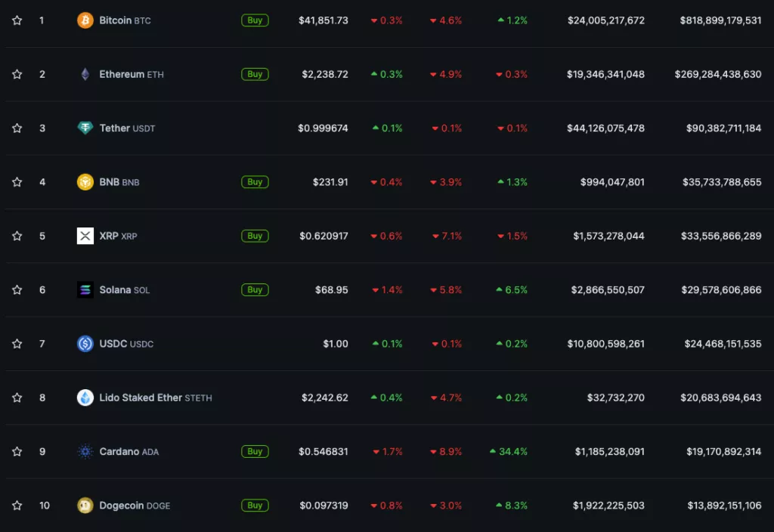Star the Cardano row as favorite
The image size is (774, 532).
pyautogui.click(x=17, y=452)
